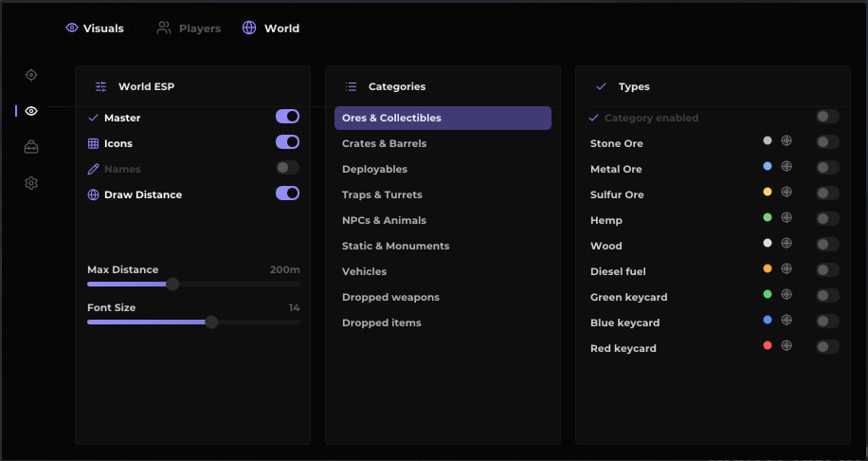
Task: Open the toolbox sidebar section
Action: (x=31, y=147)
